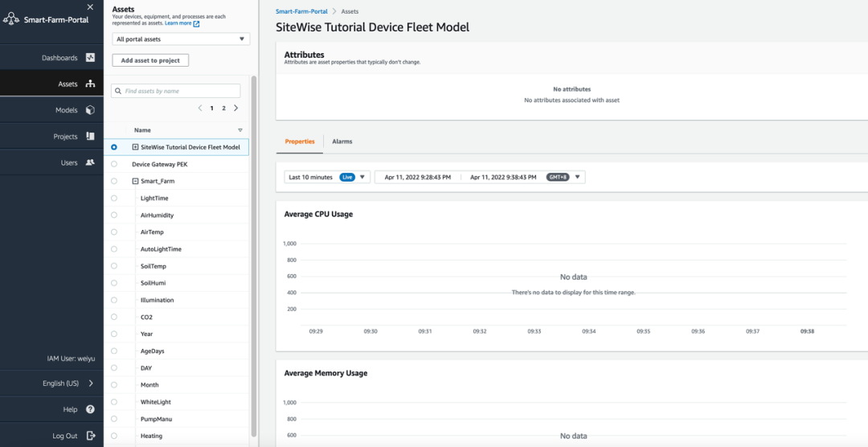Click the Live badge in time range
The width and height of the screenshot is (868, 447).
(347, 177)
